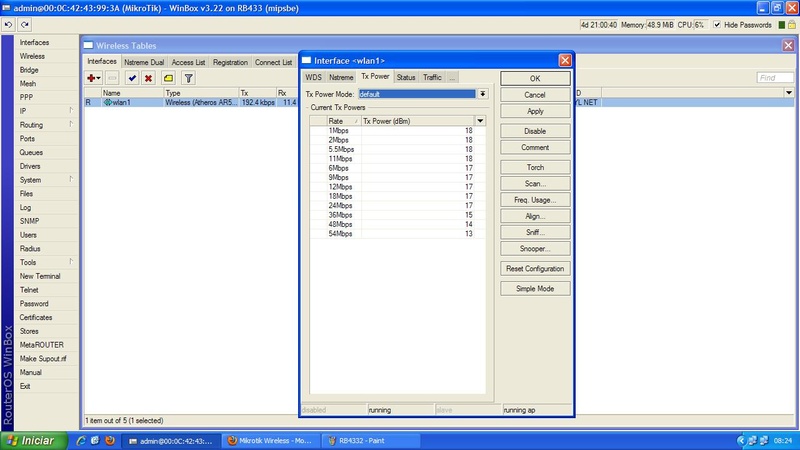Click Torch button
This screenshot has height=450, width=800.
tap(535, 167)
